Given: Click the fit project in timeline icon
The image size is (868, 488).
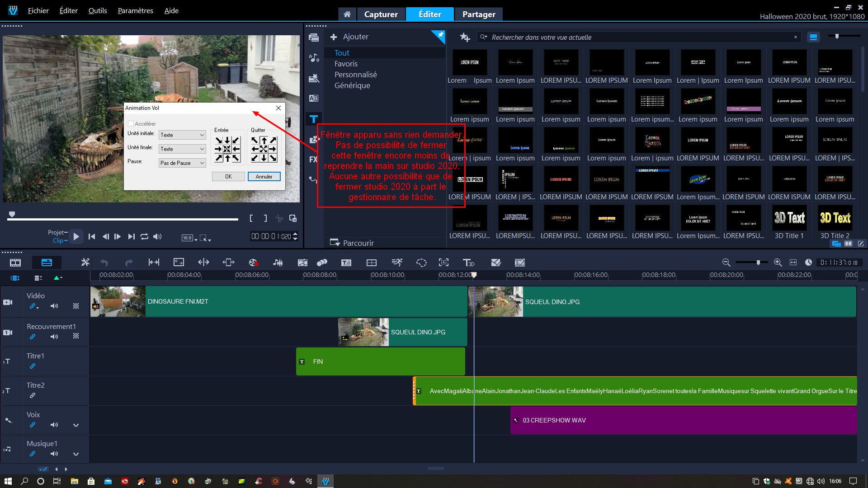Looking at the screenshot, I should (793, 263).
